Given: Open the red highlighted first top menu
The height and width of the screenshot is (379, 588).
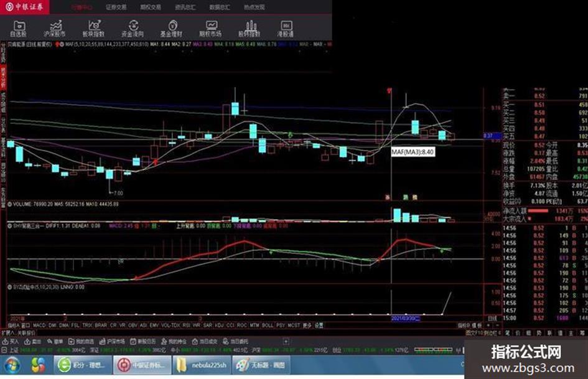Looking at the screenshot, I should click(82, 7).
